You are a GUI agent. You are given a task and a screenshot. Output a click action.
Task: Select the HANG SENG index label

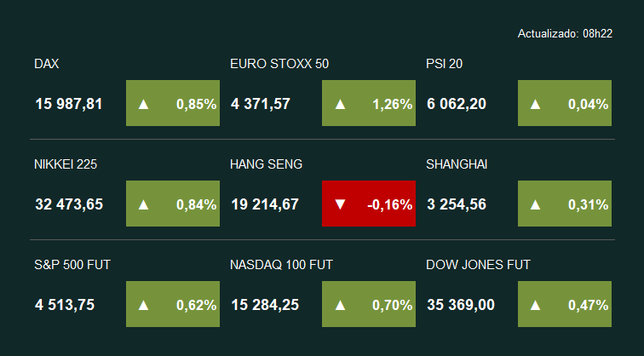266,164
